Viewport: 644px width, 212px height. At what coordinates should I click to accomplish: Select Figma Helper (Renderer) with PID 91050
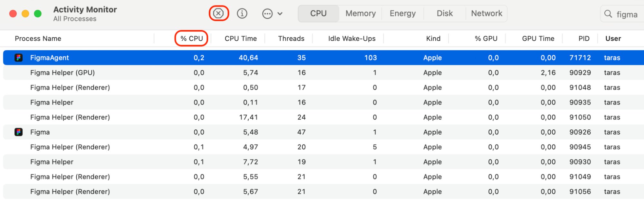[x=323, y=117]
